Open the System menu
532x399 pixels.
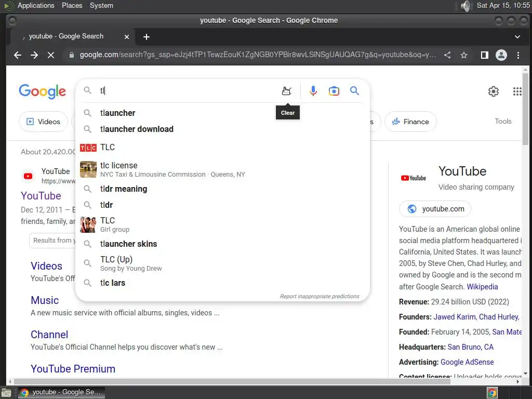[101, 5]
